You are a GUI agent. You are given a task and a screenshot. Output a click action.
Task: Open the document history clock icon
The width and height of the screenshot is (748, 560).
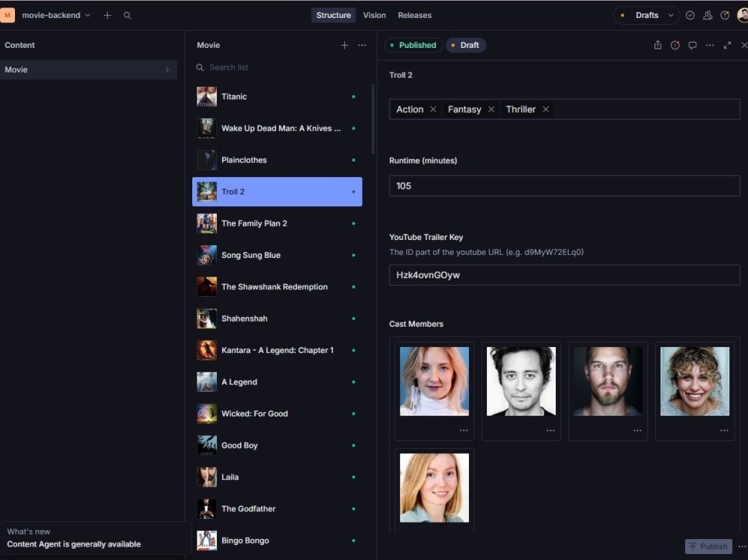pos(675,46)
